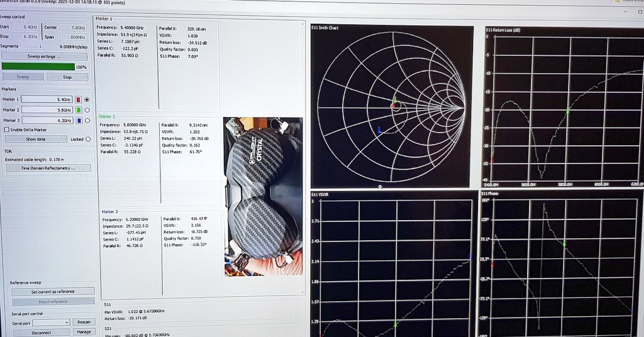The image size is (644, 337).
Task: Click the sweep Stop frequency field
Action: coord(26,36)
